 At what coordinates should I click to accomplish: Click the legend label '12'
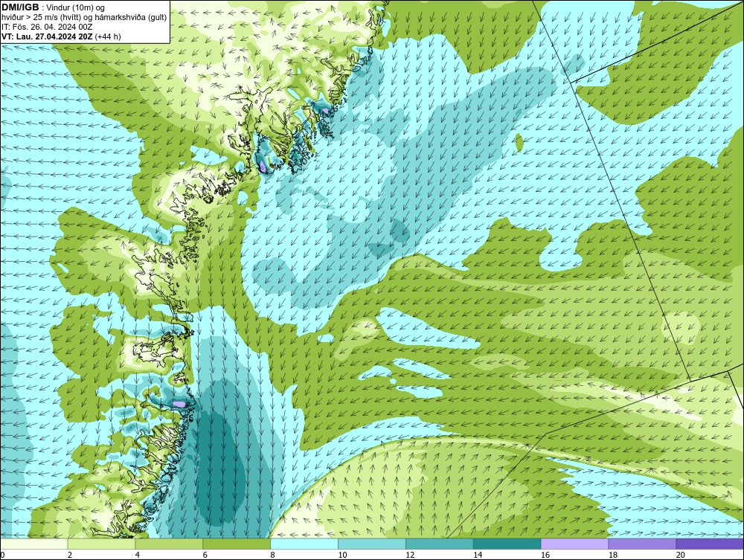(410, 555)
